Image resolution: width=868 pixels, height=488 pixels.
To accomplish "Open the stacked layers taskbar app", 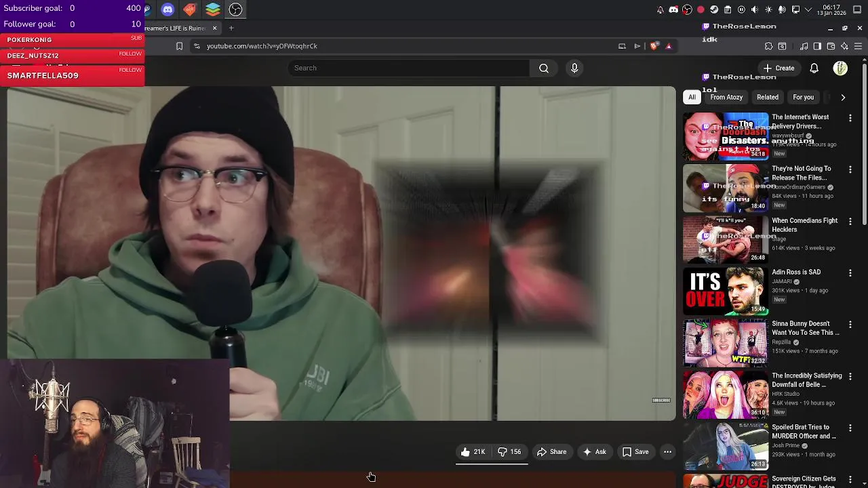I will (213, 9).
